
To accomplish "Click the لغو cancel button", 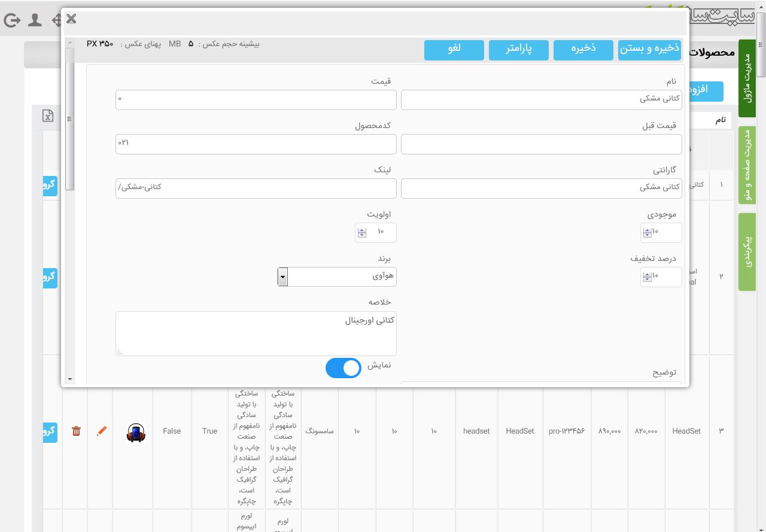I will coord(454,50).
